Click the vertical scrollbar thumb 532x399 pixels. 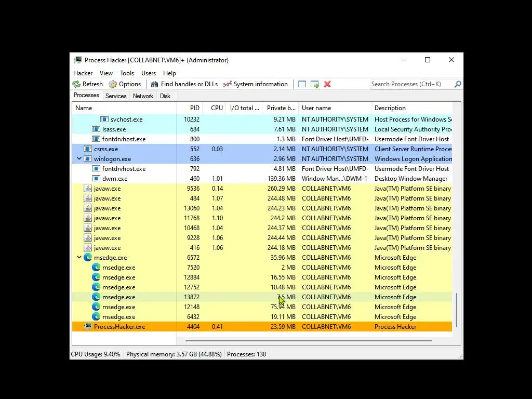tap(457, 310)
